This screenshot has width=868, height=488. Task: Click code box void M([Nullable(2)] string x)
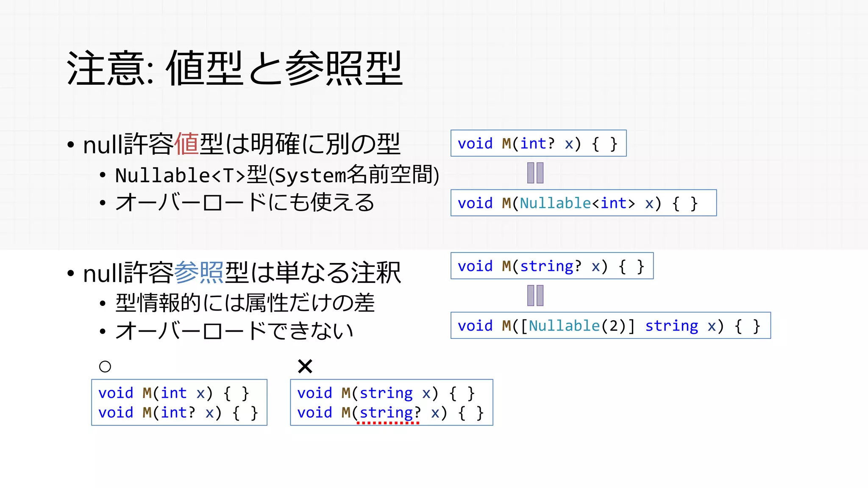611,325
